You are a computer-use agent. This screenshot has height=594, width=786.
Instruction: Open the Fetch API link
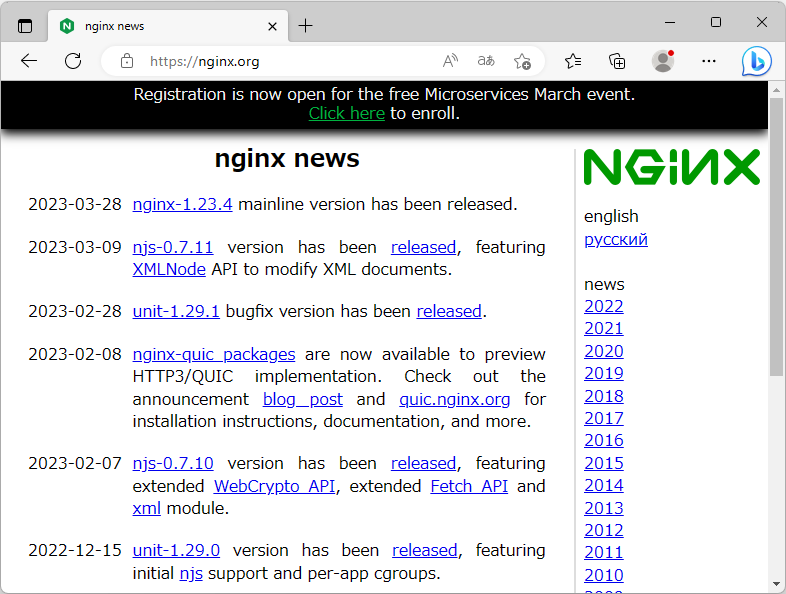click(x=469, y=486)
